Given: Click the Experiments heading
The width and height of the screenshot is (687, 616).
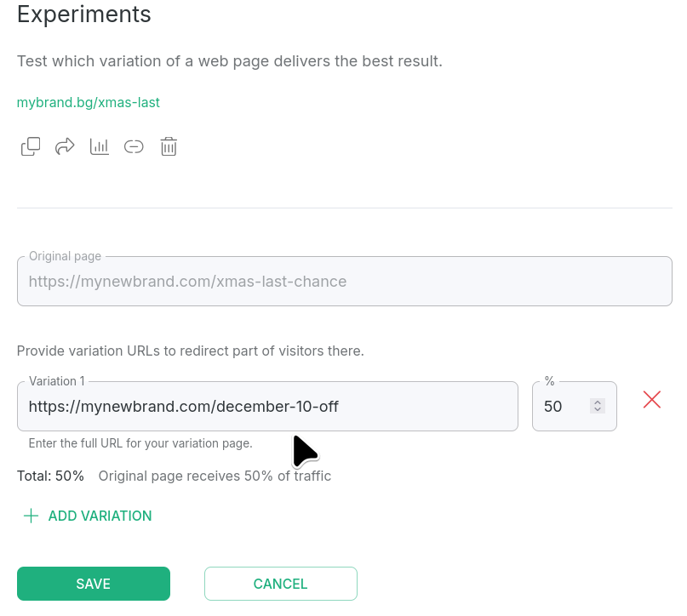Looking at the screenshot, I should click(84, 14).
